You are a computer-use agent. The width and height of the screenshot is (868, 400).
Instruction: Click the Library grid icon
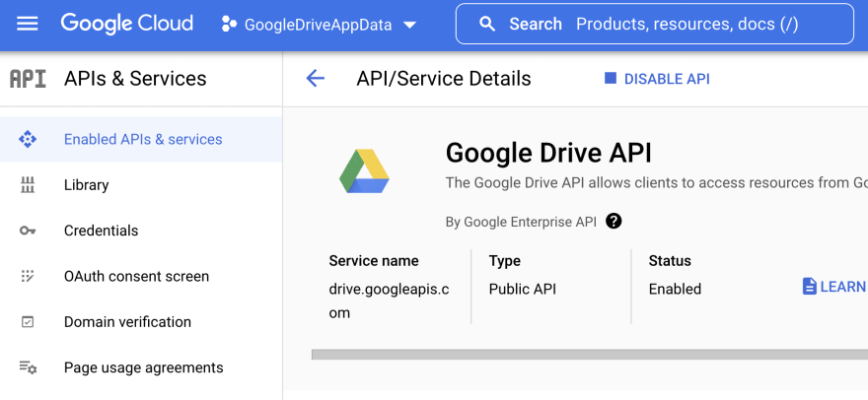coord(28,185)
